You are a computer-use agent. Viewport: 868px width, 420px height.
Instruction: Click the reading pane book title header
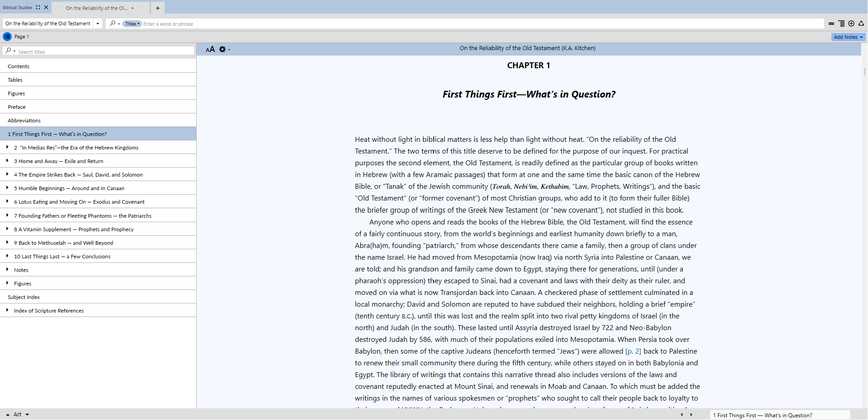(x=528, y=48)
